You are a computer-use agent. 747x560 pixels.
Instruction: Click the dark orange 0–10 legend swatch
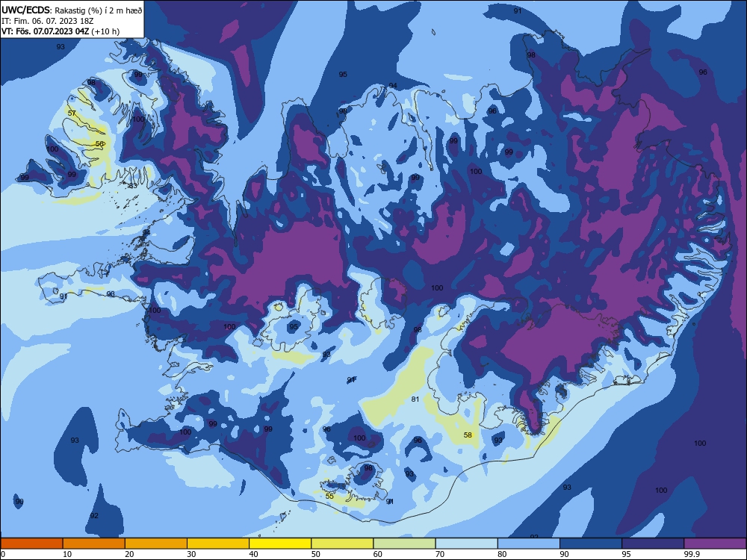click(x=31, y=544)
